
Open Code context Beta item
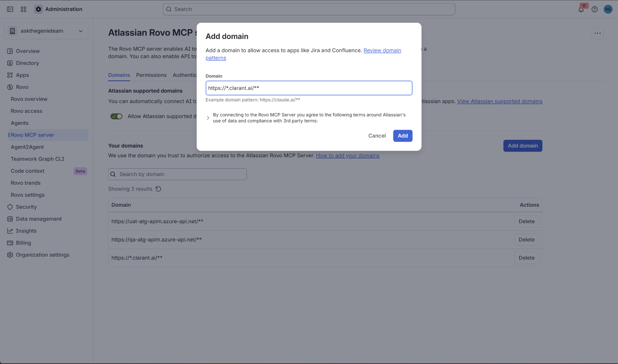(x=48, y=171)
